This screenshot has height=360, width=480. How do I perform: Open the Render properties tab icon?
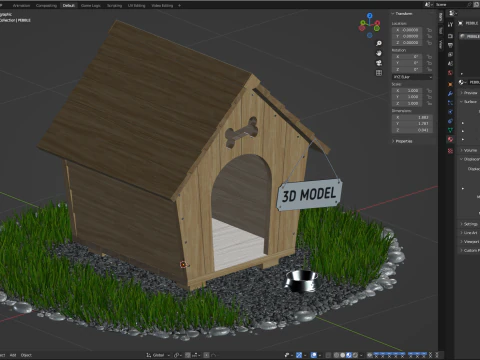[x=450, y=36]
